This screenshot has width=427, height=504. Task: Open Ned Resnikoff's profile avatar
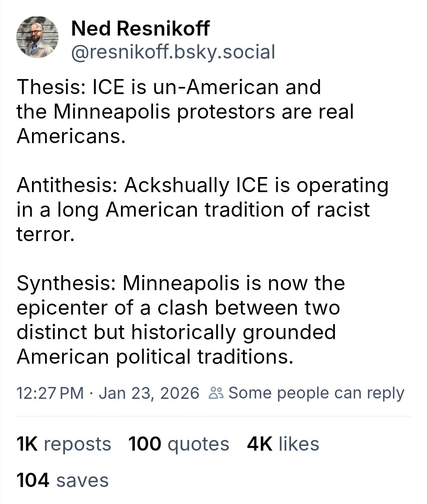click(x=37, y=37)
